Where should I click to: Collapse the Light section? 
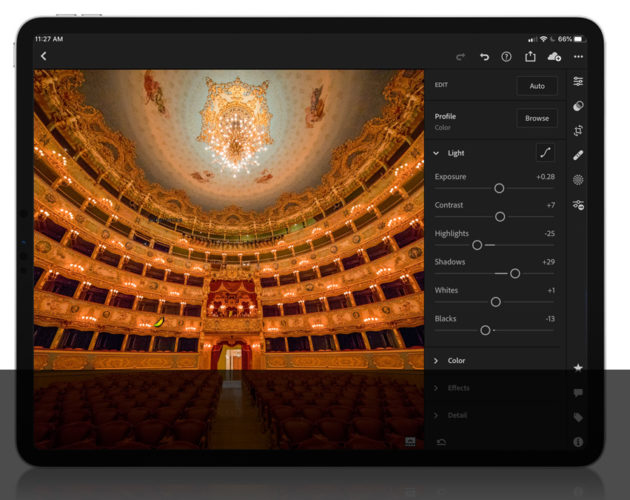tap(436, 153)
